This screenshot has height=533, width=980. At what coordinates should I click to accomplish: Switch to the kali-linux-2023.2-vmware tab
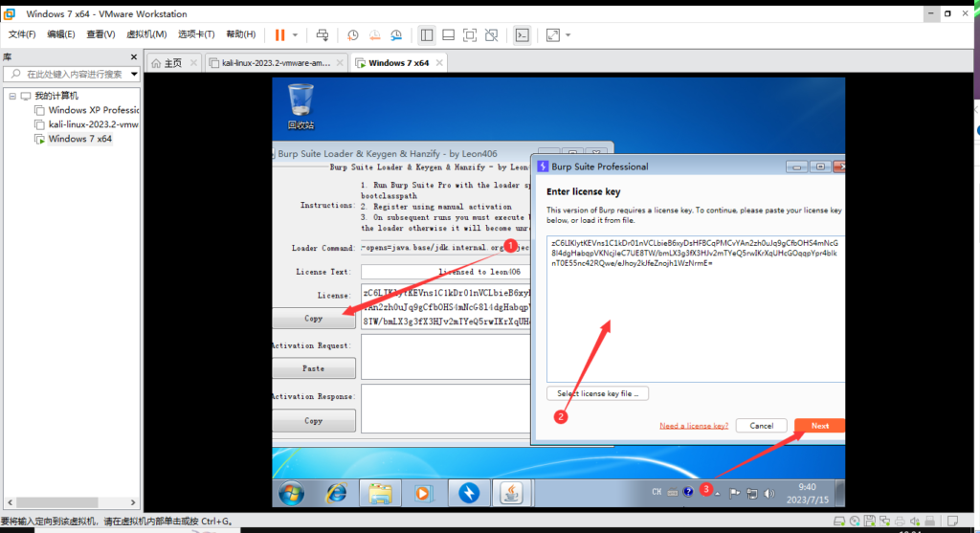coord(276,63)
